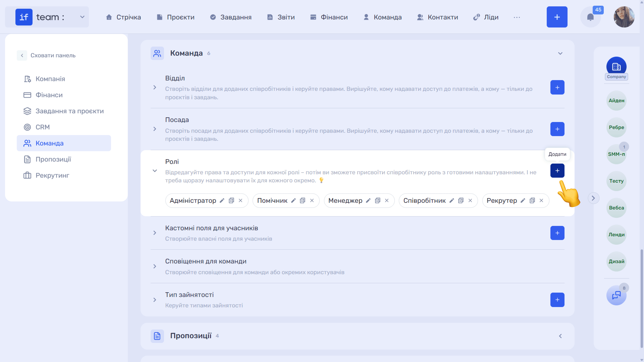The width and height of the screenshot is (644, 362).
Task: Open Завдання in top navigation
Action: (231, 17)
